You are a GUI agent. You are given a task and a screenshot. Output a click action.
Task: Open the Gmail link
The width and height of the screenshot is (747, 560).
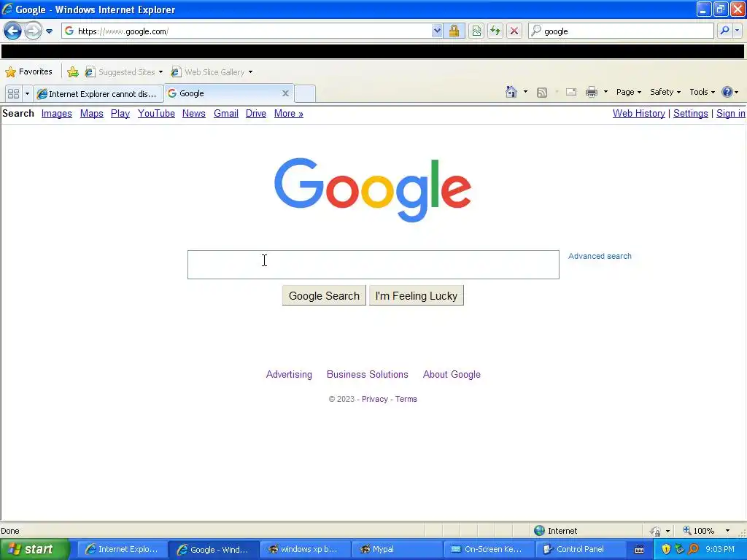pos(226,113)
